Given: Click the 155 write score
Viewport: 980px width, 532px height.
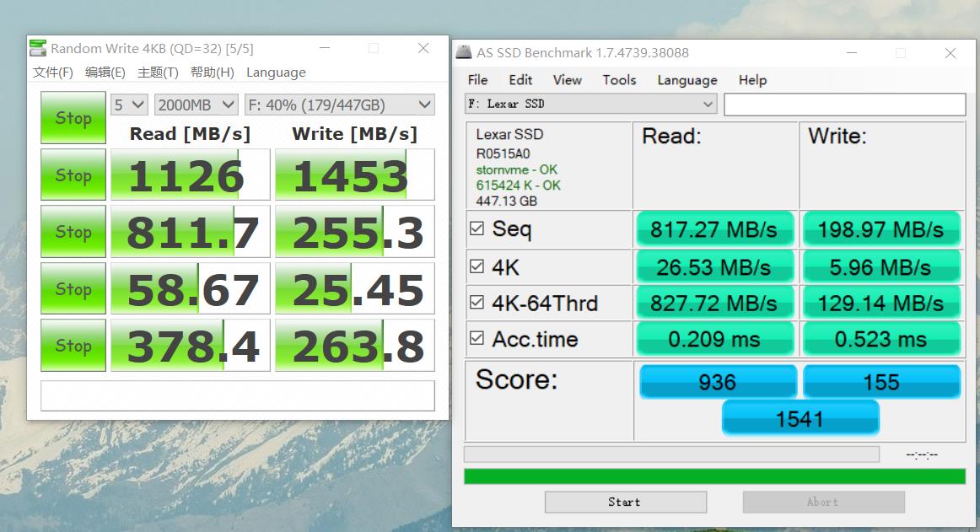Looking at the screenshot, I should pos(881,381).
